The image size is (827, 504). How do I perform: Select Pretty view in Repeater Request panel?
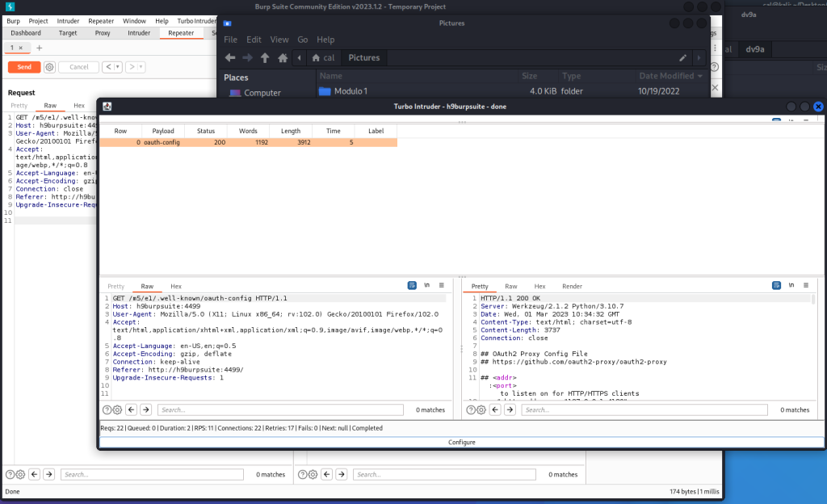19,106
